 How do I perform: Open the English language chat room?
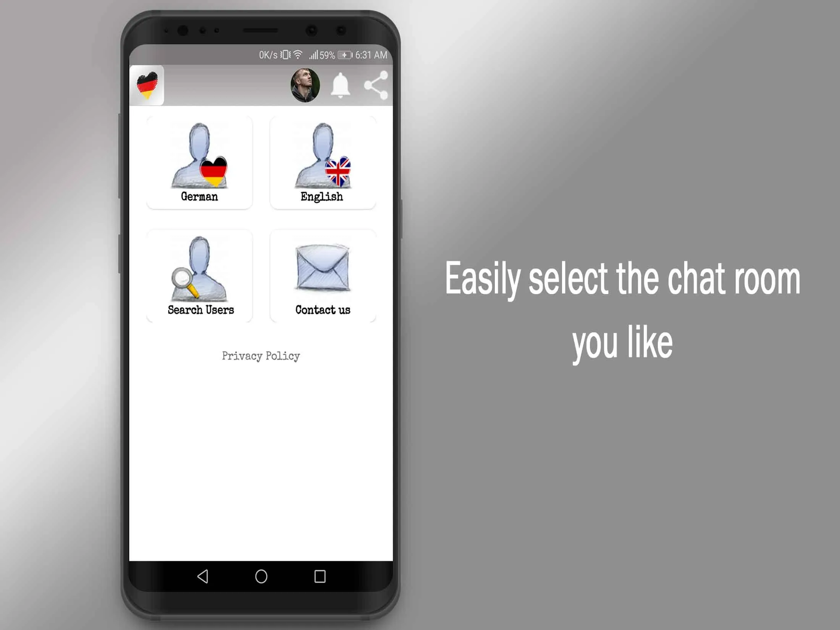322,161
